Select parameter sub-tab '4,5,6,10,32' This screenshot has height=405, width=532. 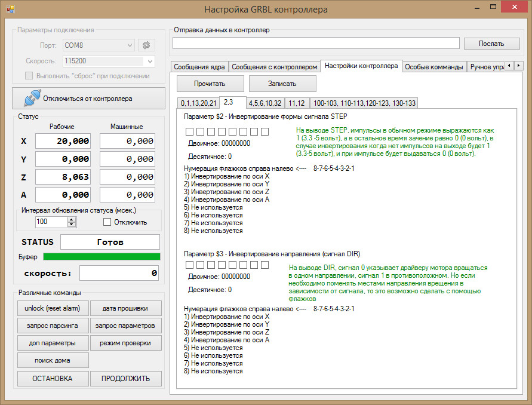point(265,103)
